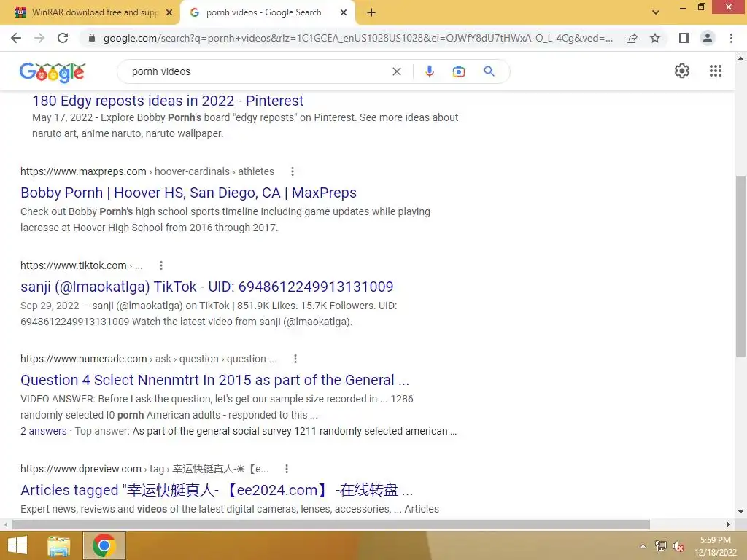
Task: Open the Windows Start menu
Action: point(18,545)
